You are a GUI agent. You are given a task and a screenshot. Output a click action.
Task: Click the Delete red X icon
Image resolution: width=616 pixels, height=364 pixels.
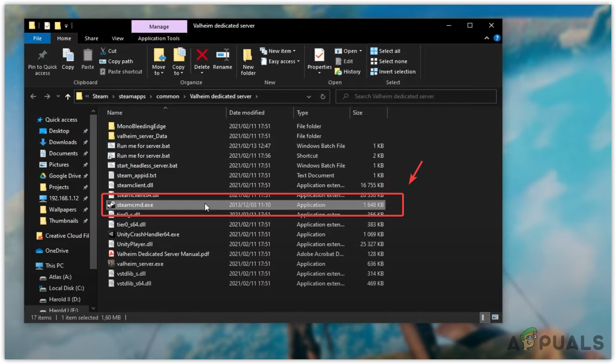pos(202,56)
